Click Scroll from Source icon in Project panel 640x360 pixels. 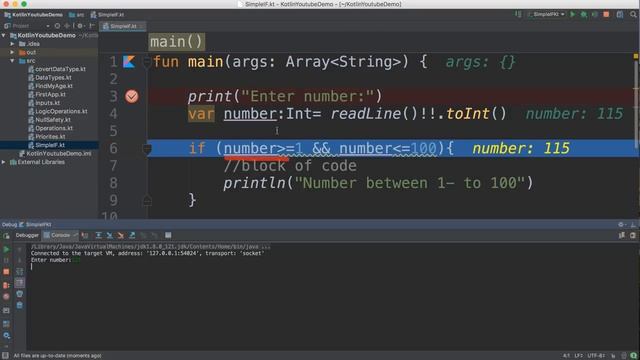(x=57, y=26)
